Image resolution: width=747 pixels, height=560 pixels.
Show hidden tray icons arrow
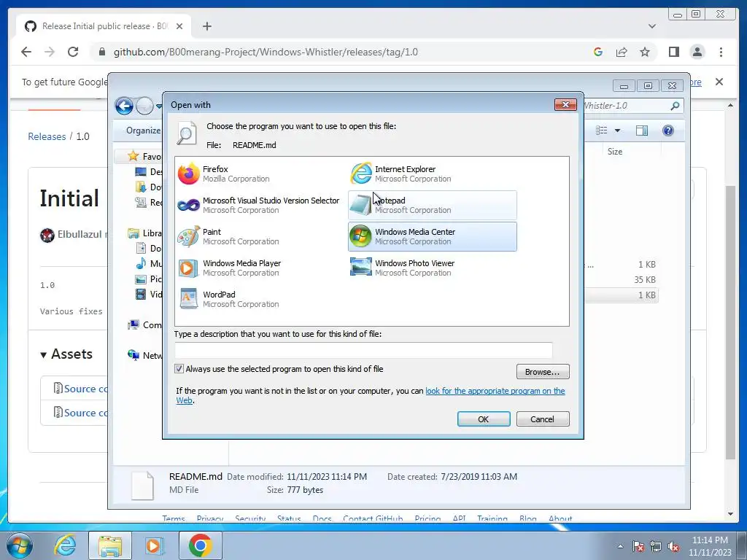[x=620, y=546]
